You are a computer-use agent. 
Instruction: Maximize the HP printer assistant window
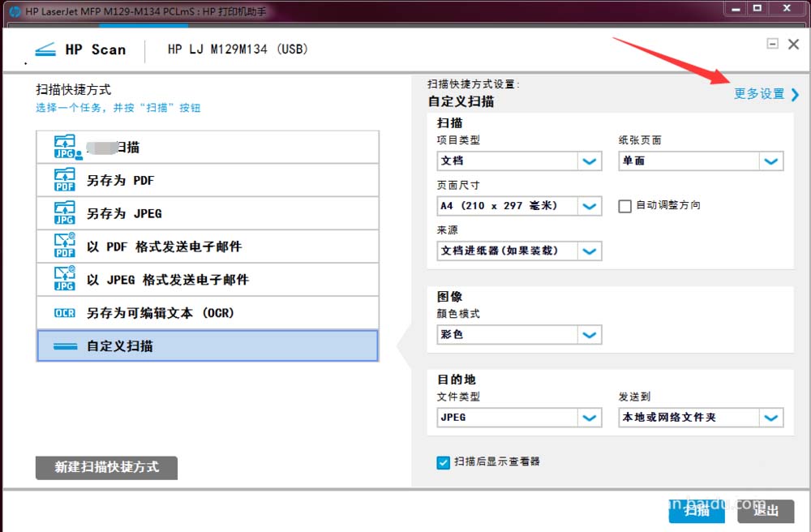coord(757,9)
